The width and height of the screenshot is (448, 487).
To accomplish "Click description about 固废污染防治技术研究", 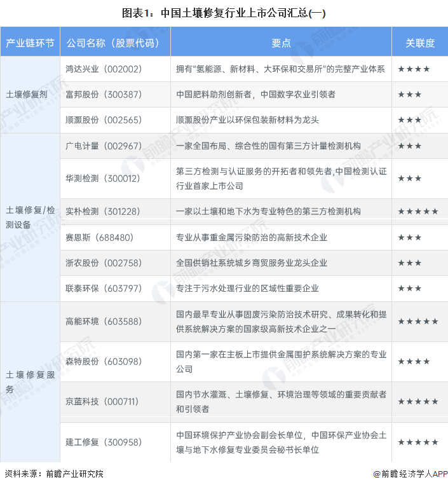I will (x=282, y=322).
